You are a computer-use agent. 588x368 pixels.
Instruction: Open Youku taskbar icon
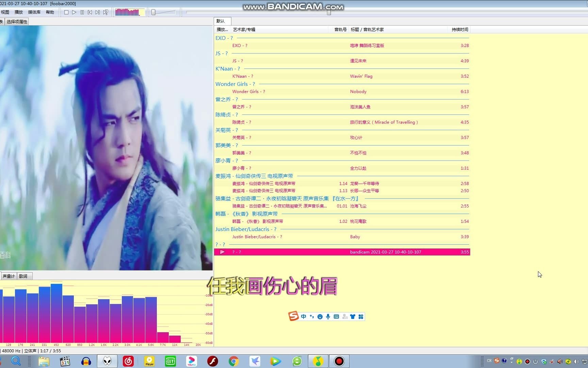(192, 361)
